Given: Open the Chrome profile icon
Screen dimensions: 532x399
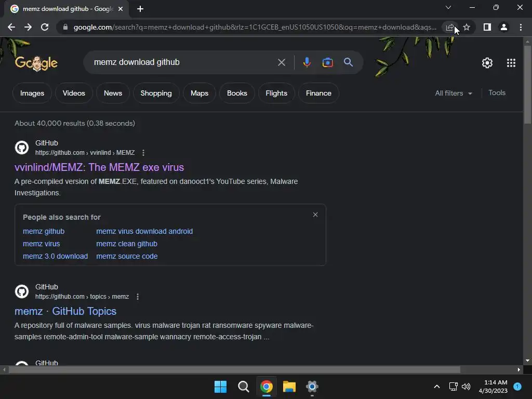Looking at the screenshot, I should pos(504,27).
